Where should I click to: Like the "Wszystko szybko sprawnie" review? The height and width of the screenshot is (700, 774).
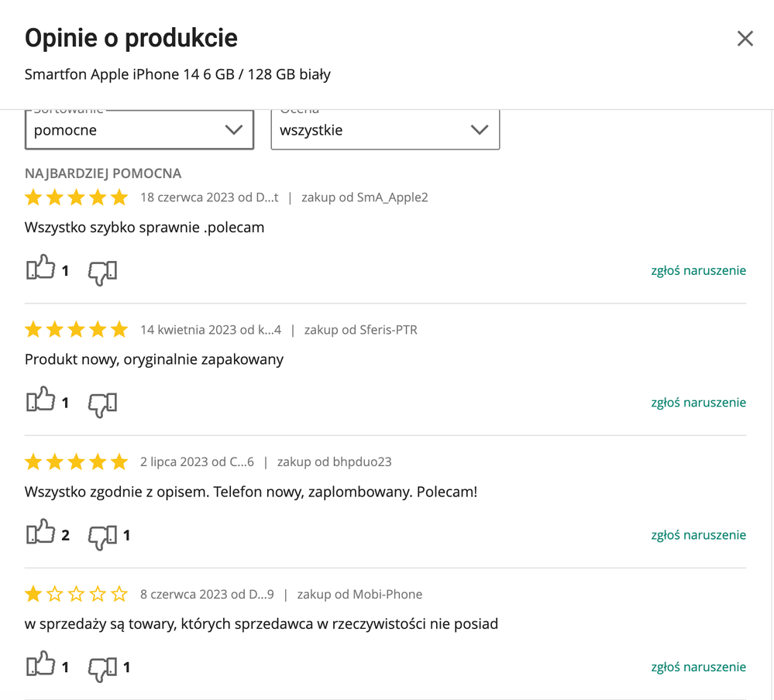pos(40,267)
